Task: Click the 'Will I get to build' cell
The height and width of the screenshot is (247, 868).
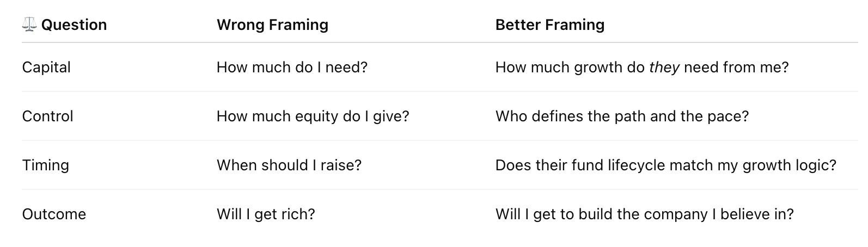Action: click(644, 214)
